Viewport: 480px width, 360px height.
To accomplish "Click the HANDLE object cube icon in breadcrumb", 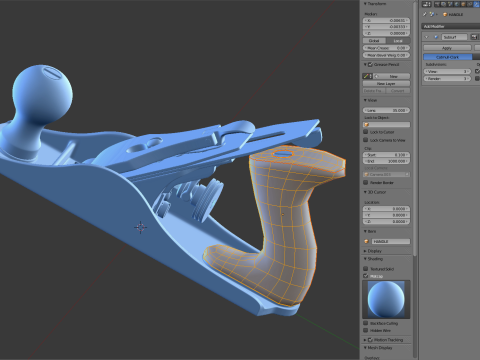I will (x=445, y=14).
